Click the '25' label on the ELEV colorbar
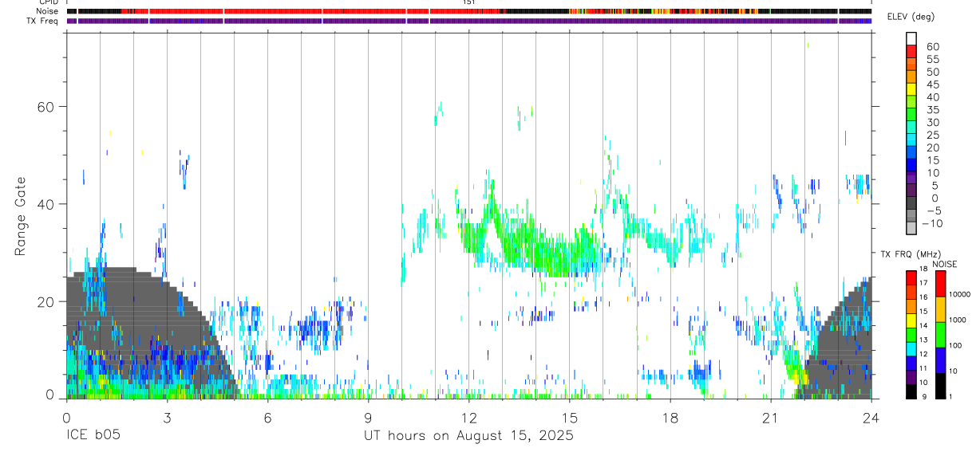 click(x=932, y=136)
